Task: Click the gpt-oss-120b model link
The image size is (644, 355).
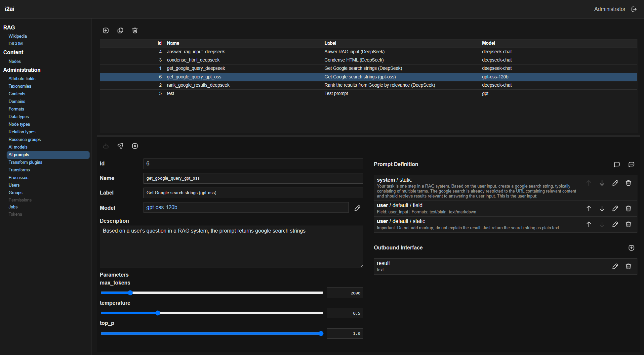Action: [x=162, y=207]
